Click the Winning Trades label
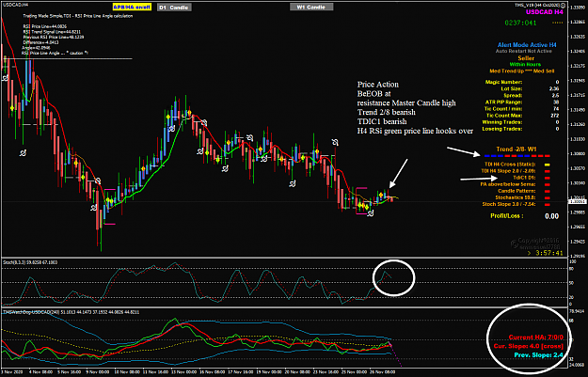The image size is (588, 377). click(x=502, y=122)
